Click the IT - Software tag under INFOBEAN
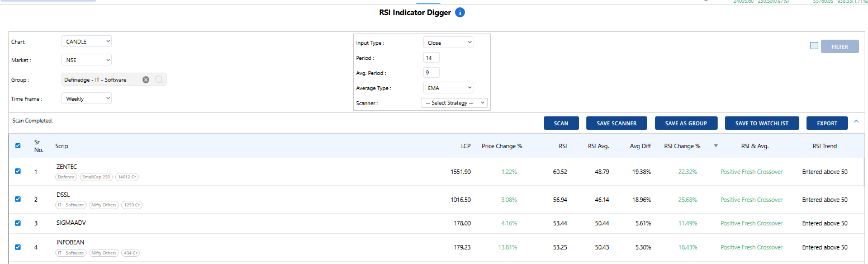Viewport: 868px width, 264px height. pos(71,253)
